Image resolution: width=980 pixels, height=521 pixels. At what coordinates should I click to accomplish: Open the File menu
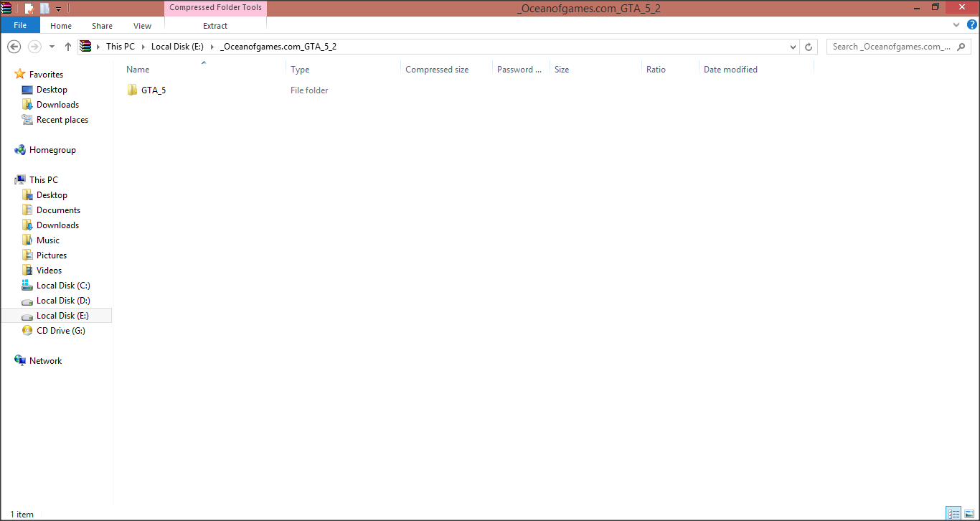click(x=20, y=25)
